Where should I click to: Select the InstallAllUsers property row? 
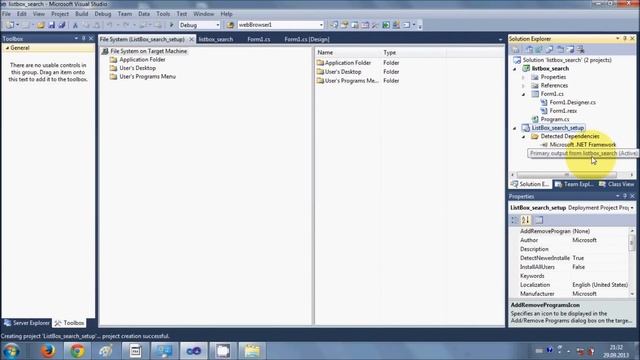point(569,267)
